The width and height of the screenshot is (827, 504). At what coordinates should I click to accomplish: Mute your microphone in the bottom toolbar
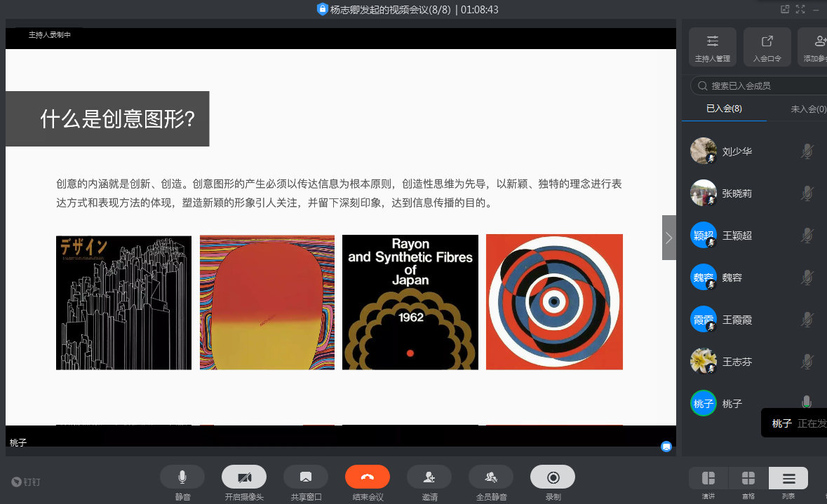[182, 477]
